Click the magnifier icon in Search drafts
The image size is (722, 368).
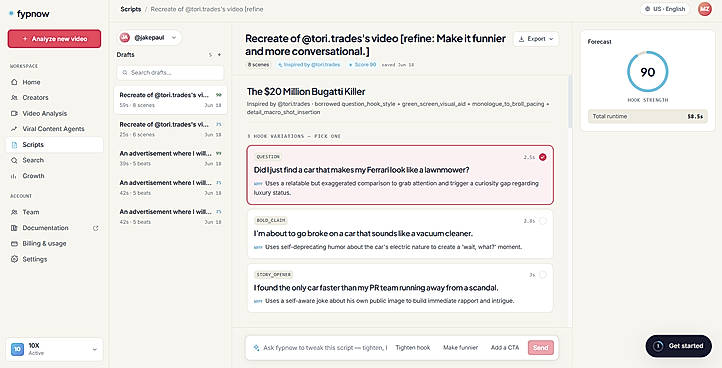[125, 73]
